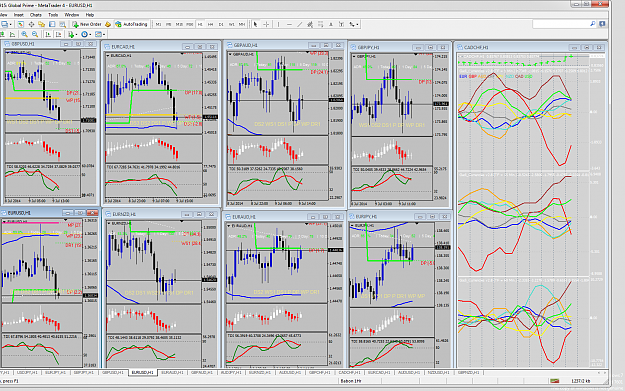Open the Data Window toolbar icon
Viewport: 625px width, 391px height.
click(31, 24)
